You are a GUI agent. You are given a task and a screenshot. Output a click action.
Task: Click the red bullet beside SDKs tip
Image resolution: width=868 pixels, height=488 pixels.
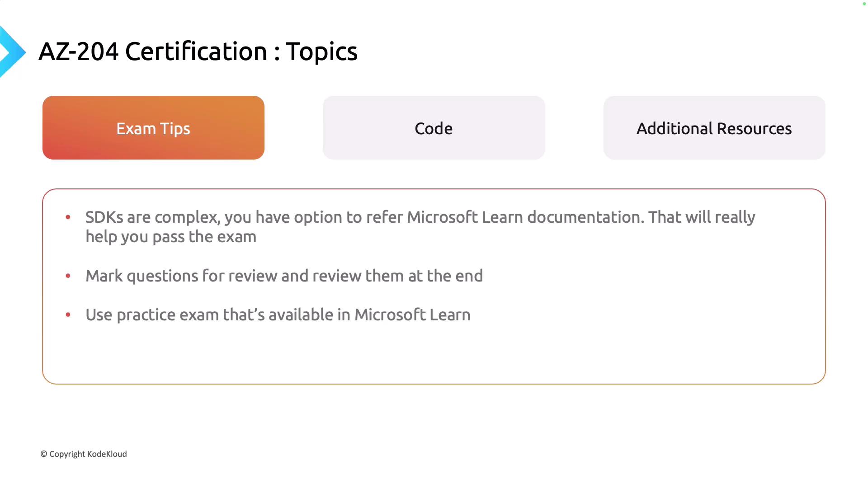(x=68, y=217)
